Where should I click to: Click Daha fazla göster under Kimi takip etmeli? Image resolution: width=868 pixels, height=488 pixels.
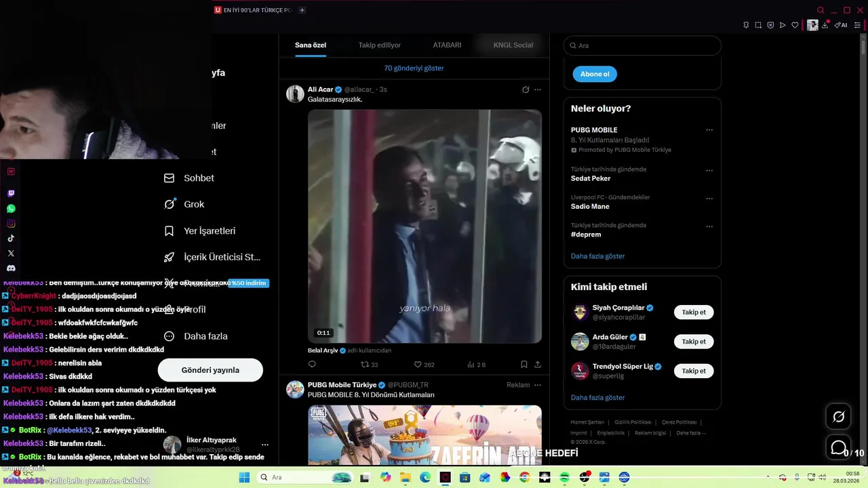coord(597,398)
